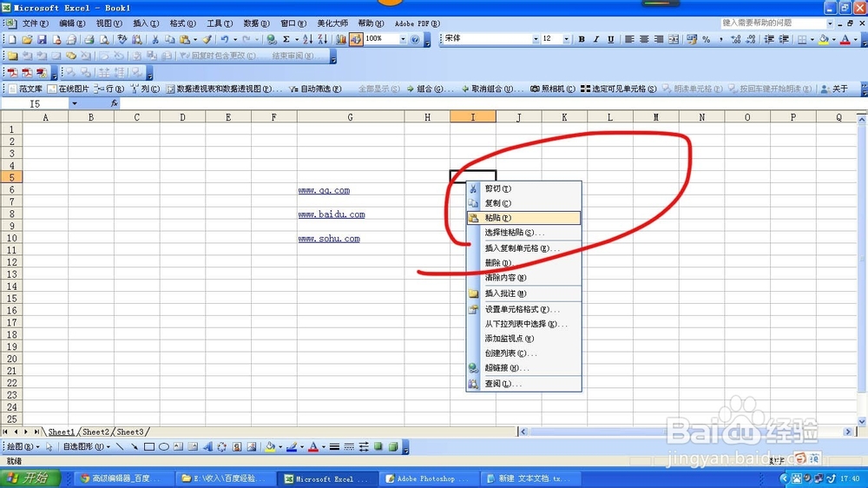Screen dimensions: 868x488
Task: Click the Merge and Center icon
Action: coord(674,39)
